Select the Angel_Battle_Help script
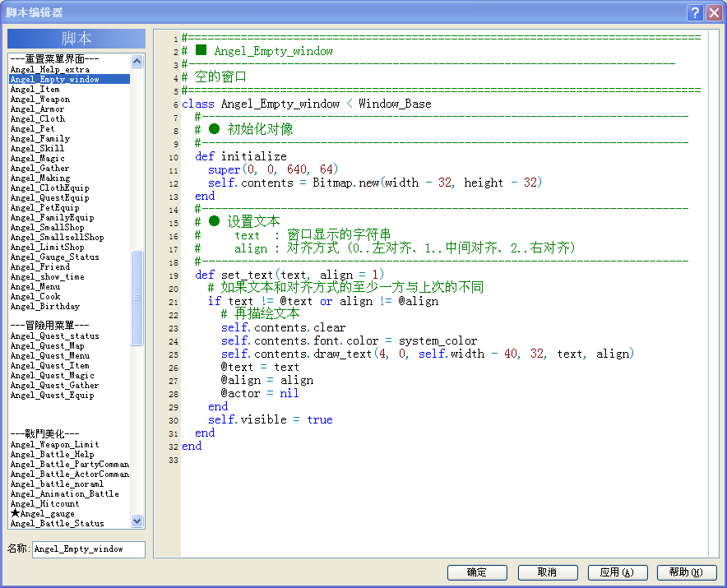727x588 pixels. pyautogui.click(x=53, y=455)
